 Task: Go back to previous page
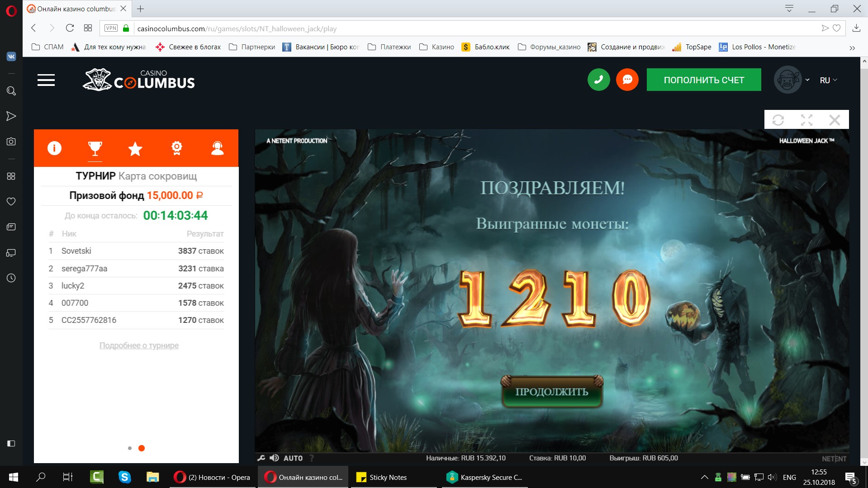coord(33,28)
